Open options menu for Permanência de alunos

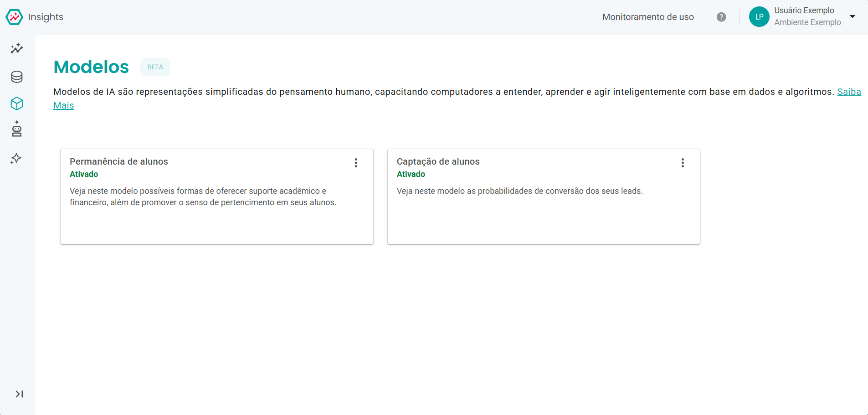(x=356, y=163)
